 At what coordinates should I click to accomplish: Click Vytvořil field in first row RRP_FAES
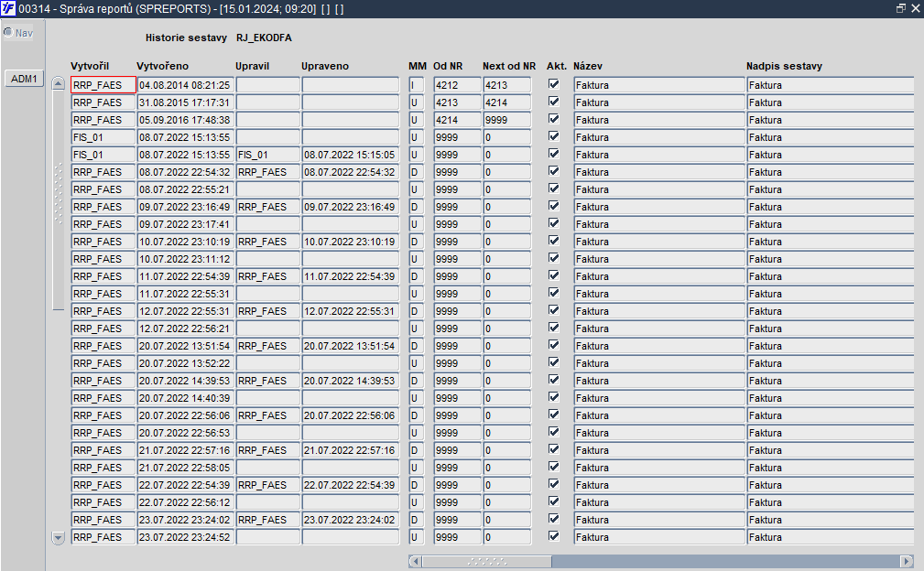point(103,85)
